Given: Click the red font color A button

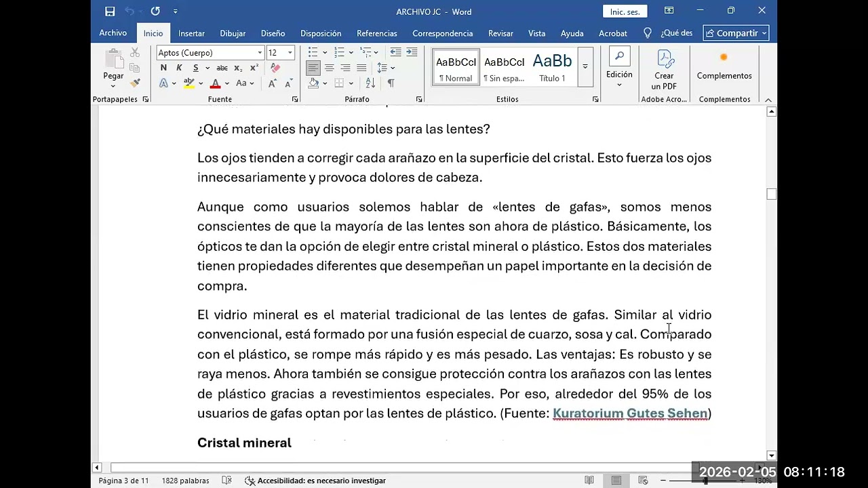Looking at the screenshot, I should [x=215, y=83].
